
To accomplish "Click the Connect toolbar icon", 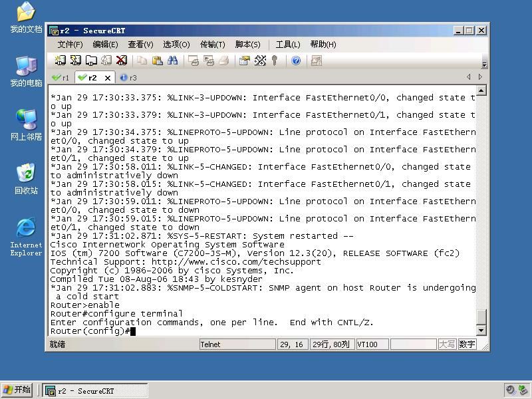I will point(61,61).
